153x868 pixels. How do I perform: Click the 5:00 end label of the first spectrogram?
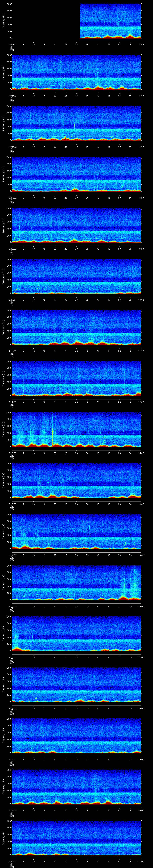click(x=141, y=44)
